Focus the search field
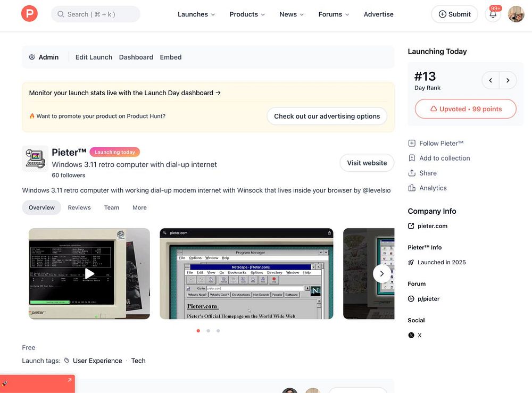This screenshot has width=532, height=393. [96, 14]
